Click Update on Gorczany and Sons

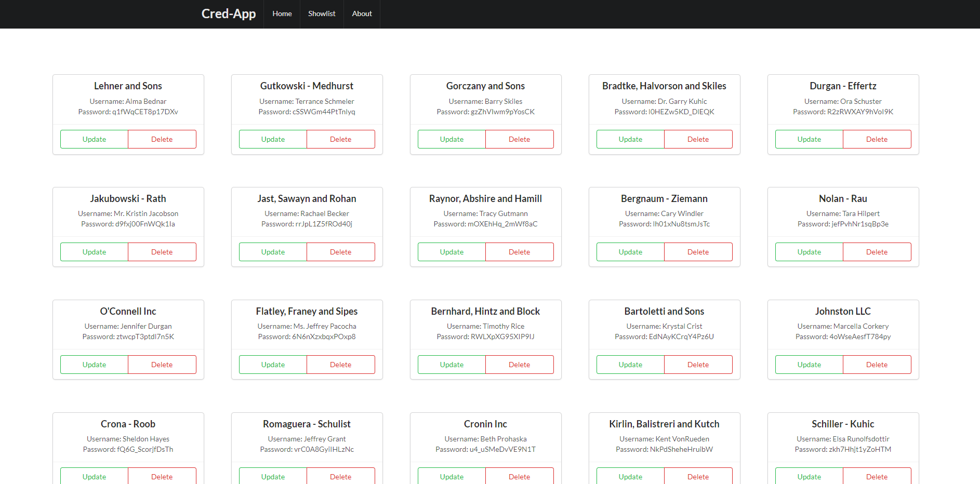[x=451, y=139]
